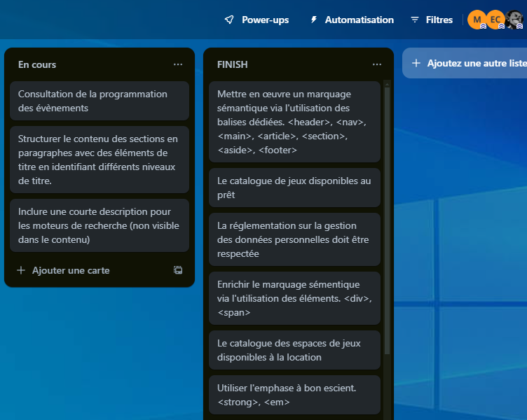Screen dimensions: 527x420
Task: Click the En cours list title
Action: (37, 64)
